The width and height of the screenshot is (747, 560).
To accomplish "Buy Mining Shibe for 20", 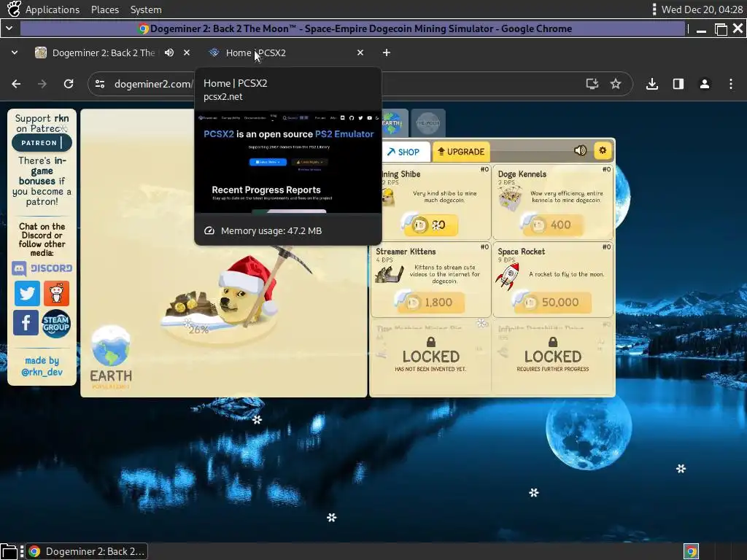I will [x=430, y=225].
